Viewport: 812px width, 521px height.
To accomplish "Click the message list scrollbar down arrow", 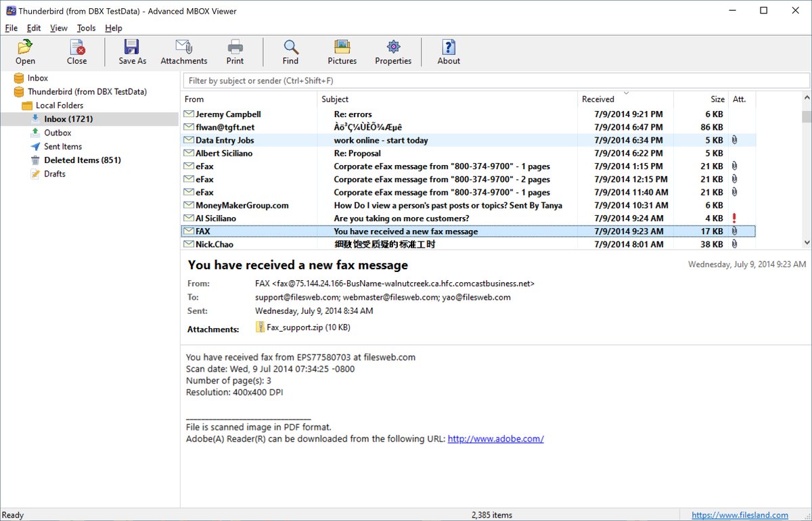I will (x=806, y=242).
